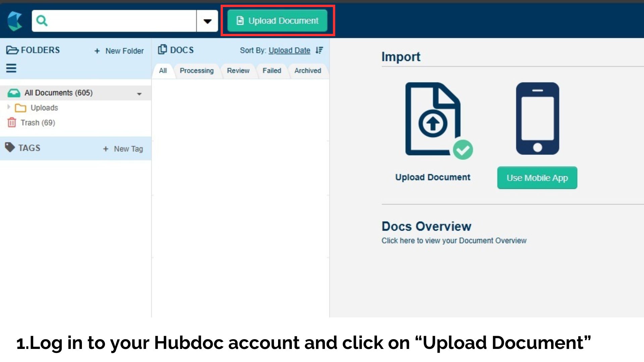Switch to the Processing tab
This screenshot has width=644, height=362.
coord(197,71)
